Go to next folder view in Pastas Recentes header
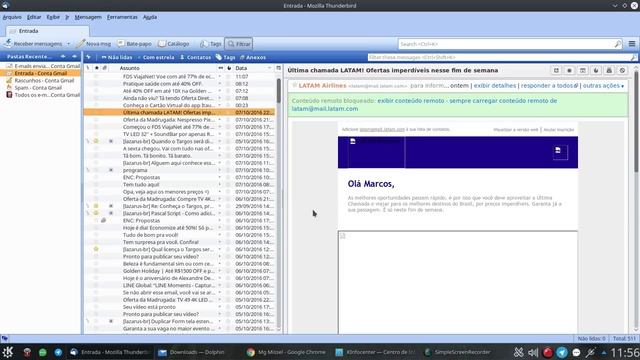Image resolution: width=640 pixels, height=360 pixels. tap(74, 56)
